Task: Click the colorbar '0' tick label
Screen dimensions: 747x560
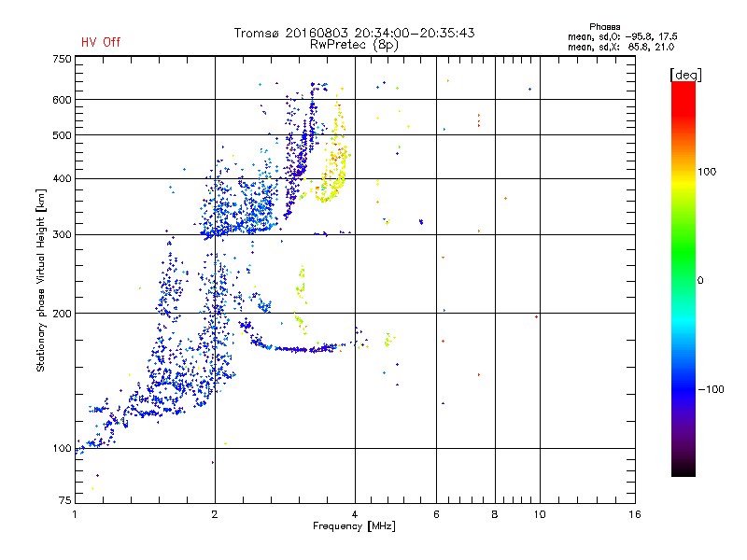Action: 700,281
